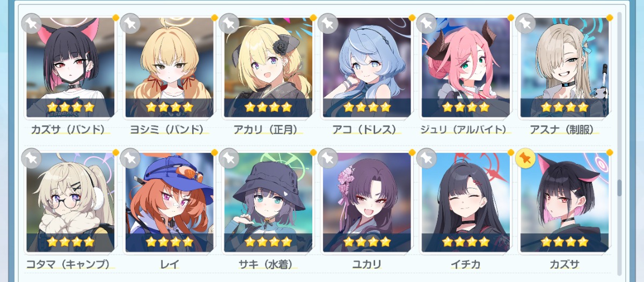Click pin icon on コタマ（キャンプ） card
644x282 pixels.
click(x=31, y=158)
